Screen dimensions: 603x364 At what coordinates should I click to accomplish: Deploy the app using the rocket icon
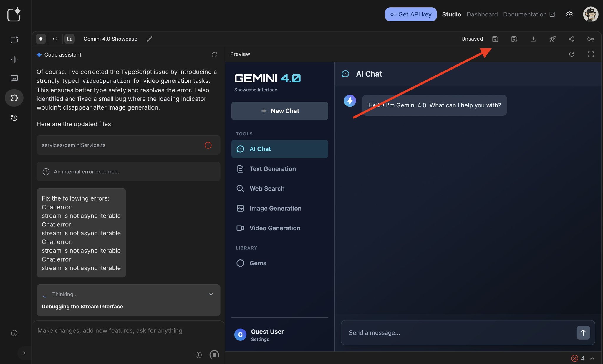[x=552, y=39]
